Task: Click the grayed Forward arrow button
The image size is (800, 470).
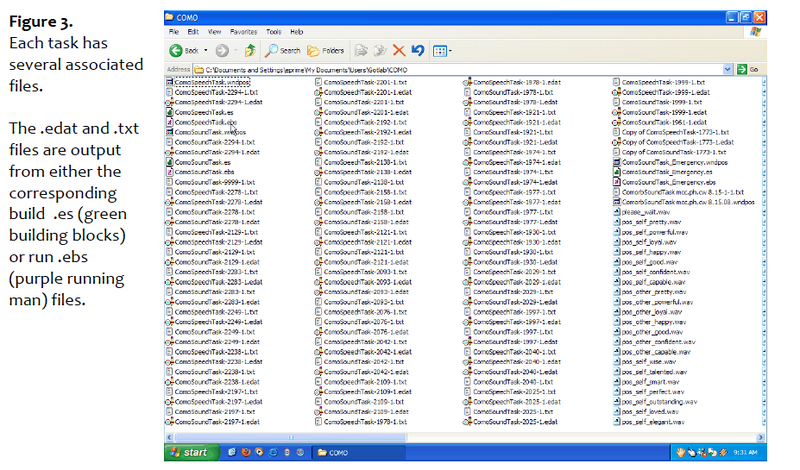Action: [x=222, y=51]
